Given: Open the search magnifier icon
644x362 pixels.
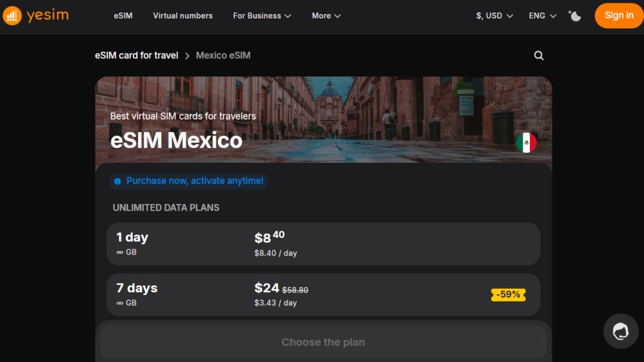Looking at the screenshot, I should [538, 56].
